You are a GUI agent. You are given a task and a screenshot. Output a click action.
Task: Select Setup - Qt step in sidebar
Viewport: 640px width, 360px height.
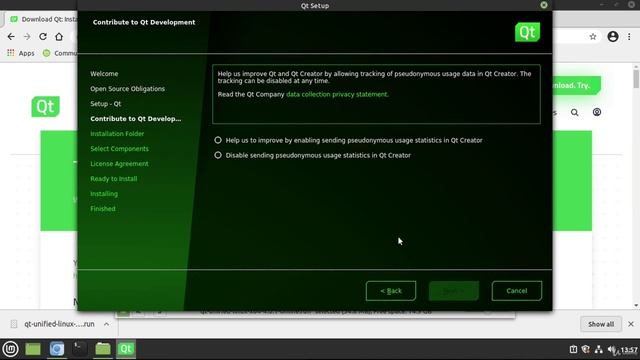[x=106, y=104]
